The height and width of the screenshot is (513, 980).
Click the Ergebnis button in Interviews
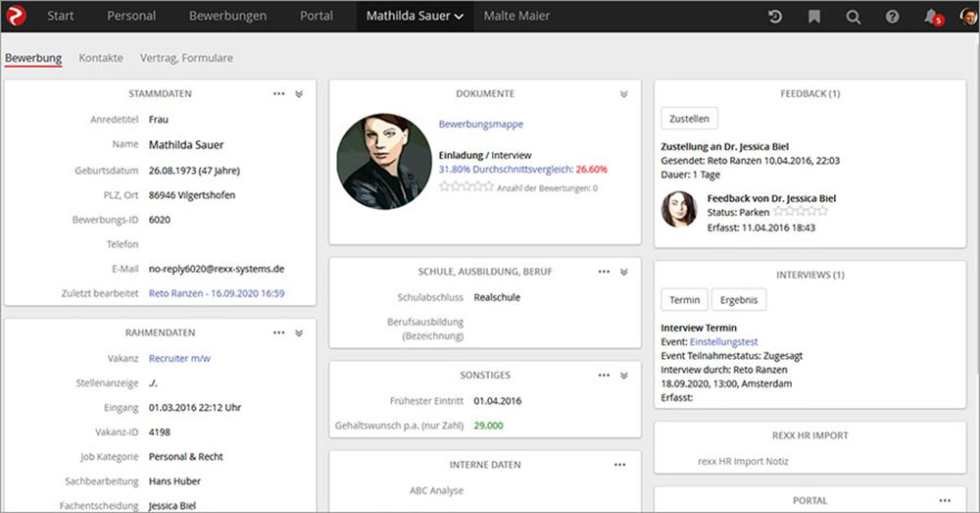pyautogui.click(x=738, y=300)
